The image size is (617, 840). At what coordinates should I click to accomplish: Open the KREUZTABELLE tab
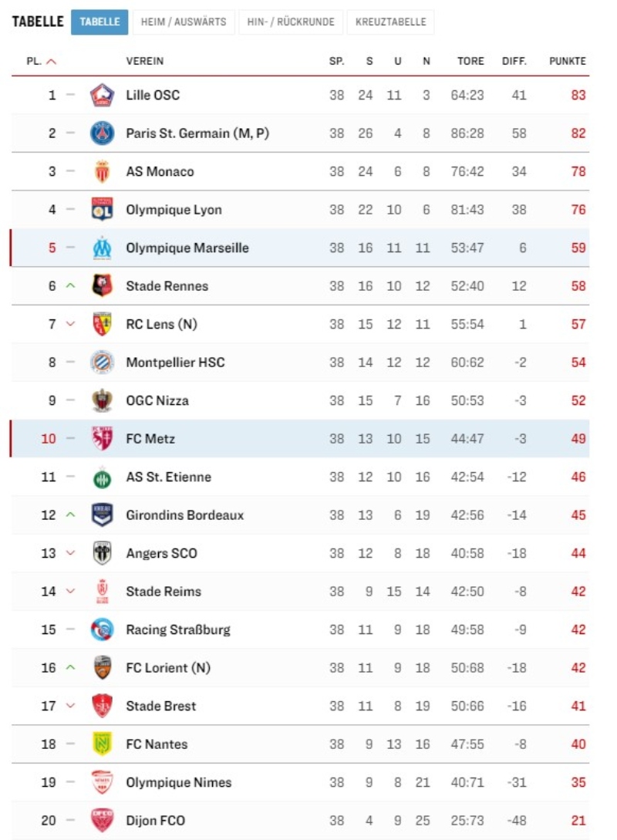tap(390, 22)
